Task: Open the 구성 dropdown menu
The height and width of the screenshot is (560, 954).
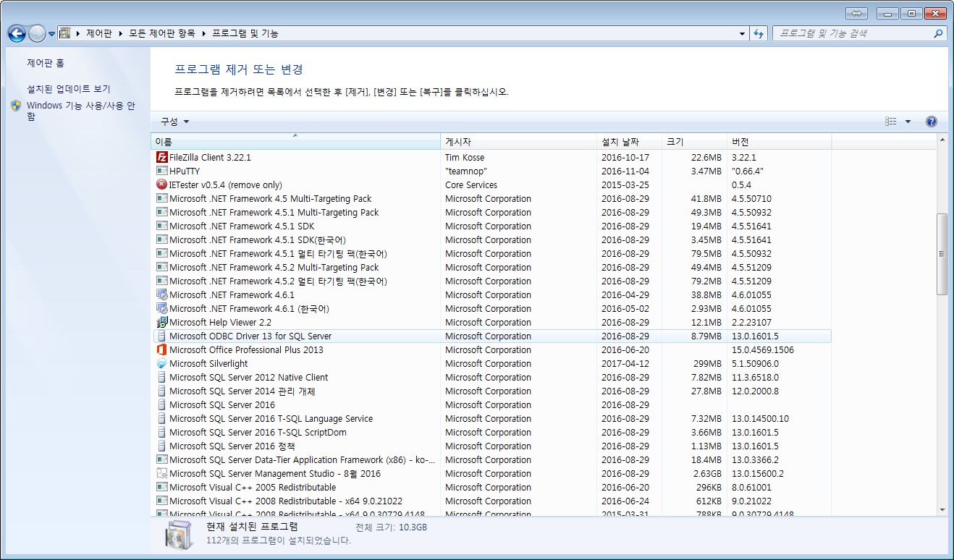Action: point(174,122)
